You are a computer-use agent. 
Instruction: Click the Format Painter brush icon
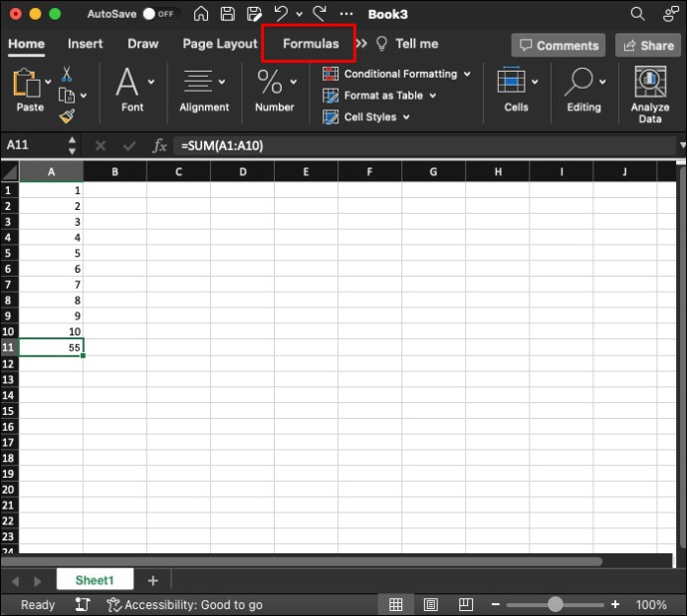point(67,116)
